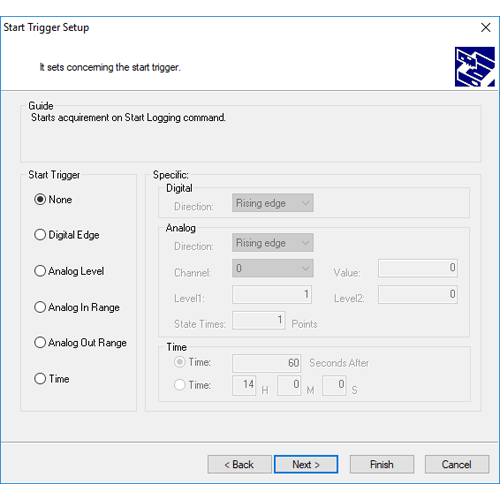
Task: Click the hours field showing 14
Action: (244, 385)
